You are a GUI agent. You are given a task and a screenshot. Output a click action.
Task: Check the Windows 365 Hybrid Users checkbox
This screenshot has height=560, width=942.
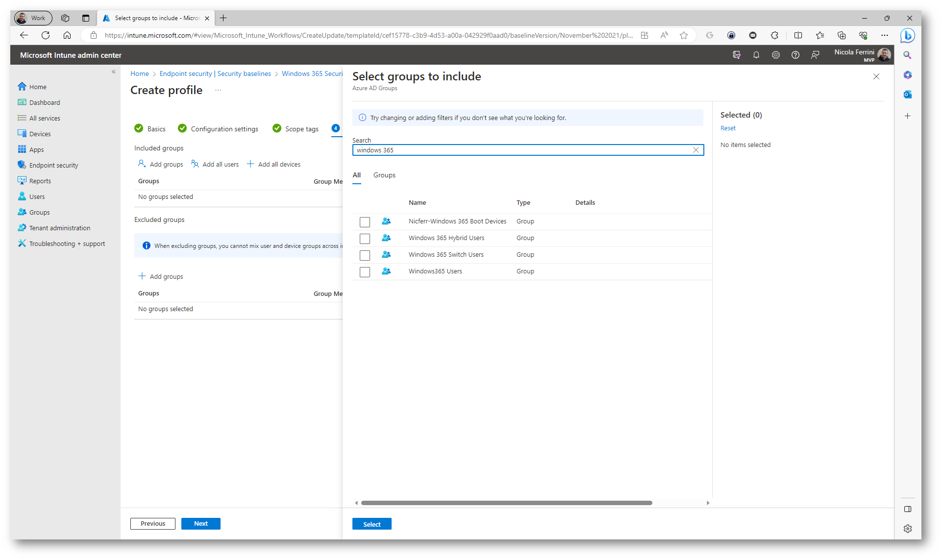(365, 239)
